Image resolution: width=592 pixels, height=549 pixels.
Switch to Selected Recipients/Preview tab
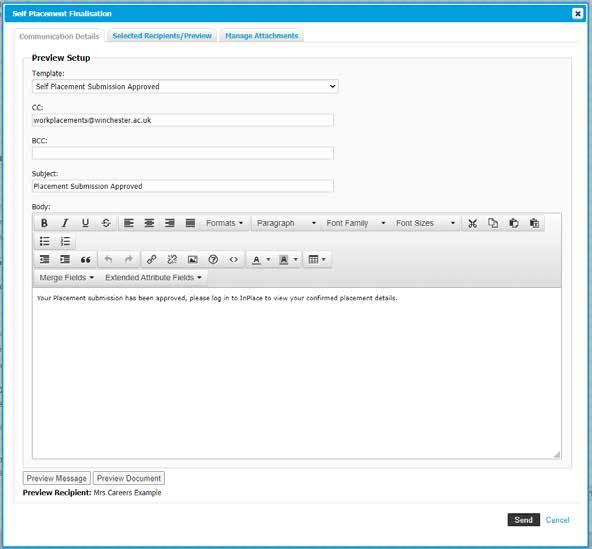(x=162, y=35)
